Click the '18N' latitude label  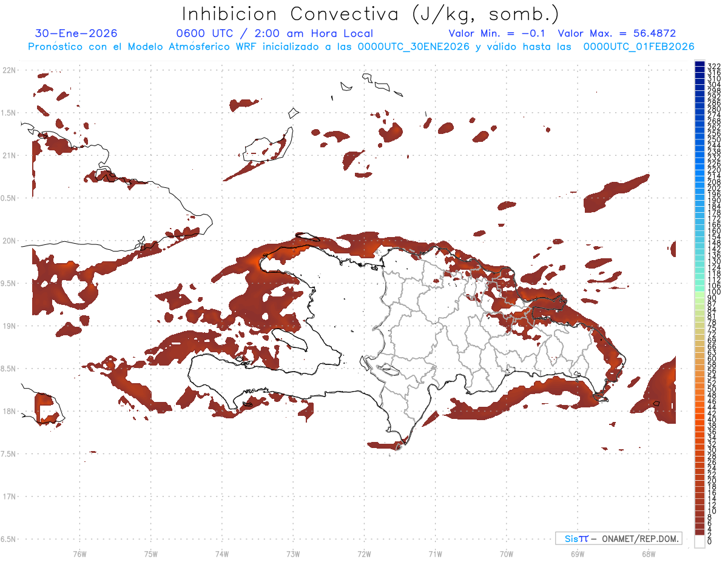(x=9, y=412)
